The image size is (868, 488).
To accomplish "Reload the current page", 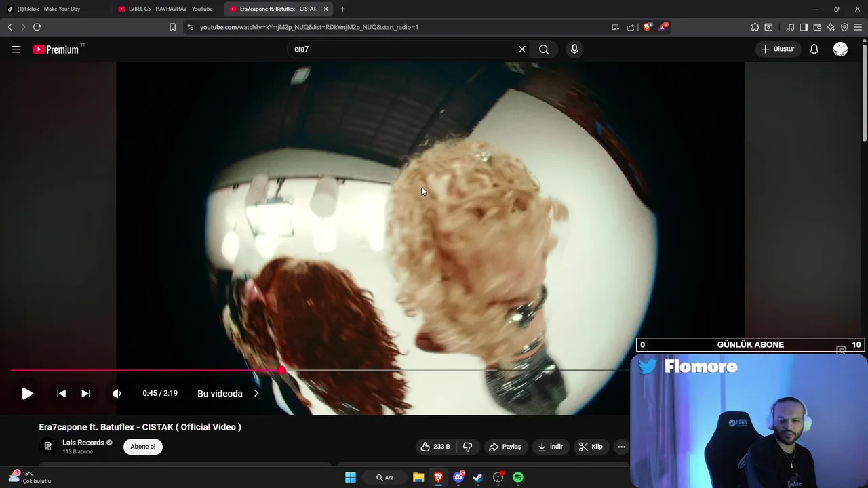I will click(x=37, y=27).
